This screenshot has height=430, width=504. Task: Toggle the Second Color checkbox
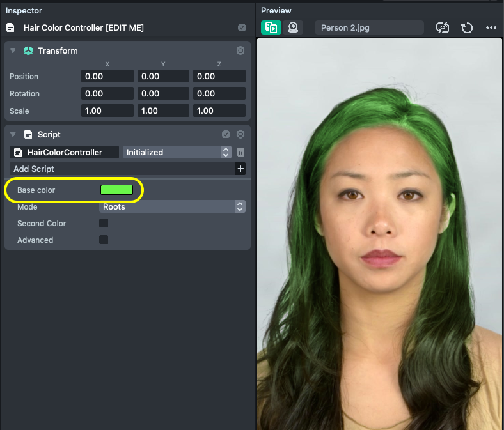104,223
